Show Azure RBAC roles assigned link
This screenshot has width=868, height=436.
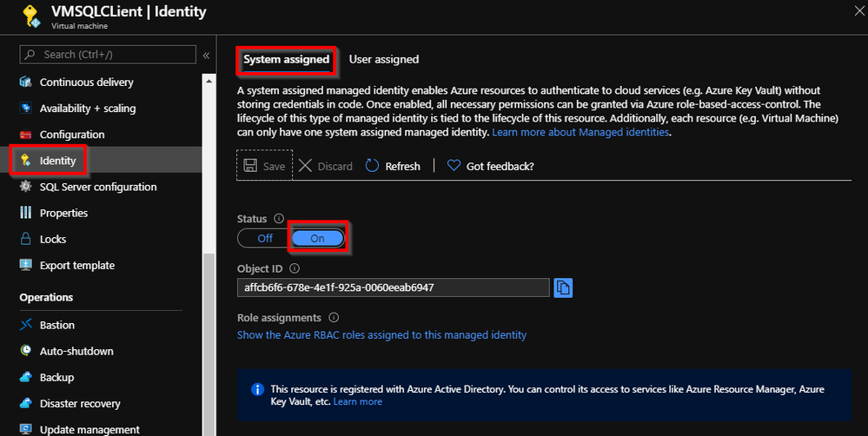coord(381,334)
